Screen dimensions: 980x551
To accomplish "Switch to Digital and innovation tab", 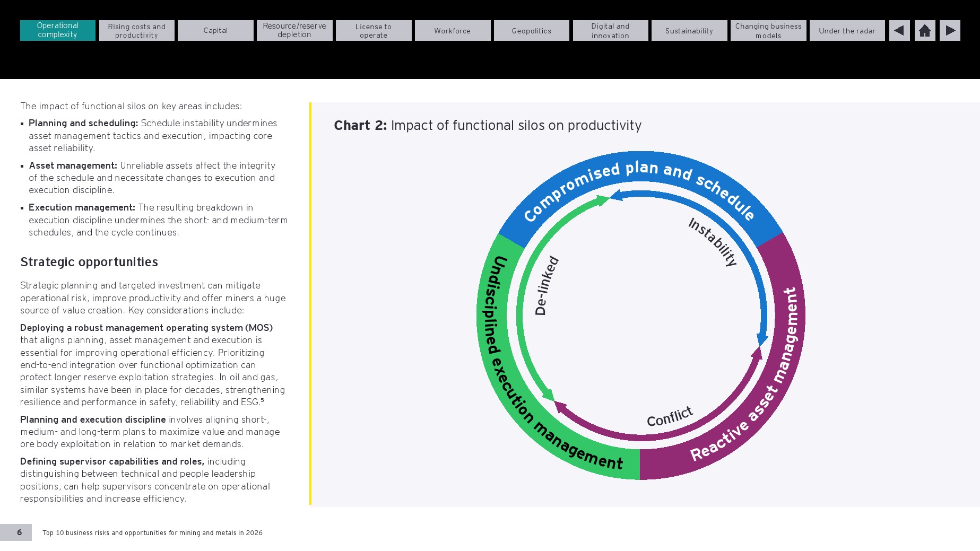I will pyautogui.click(x=611, y=31).
